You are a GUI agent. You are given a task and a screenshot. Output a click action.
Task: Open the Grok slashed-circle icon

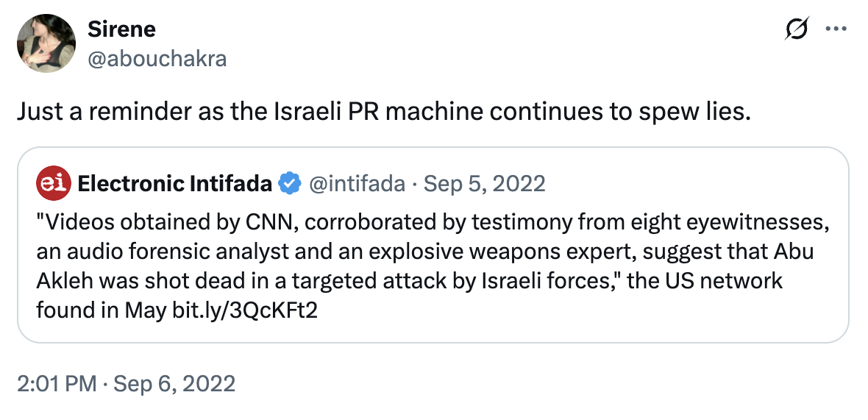[796, 30]
